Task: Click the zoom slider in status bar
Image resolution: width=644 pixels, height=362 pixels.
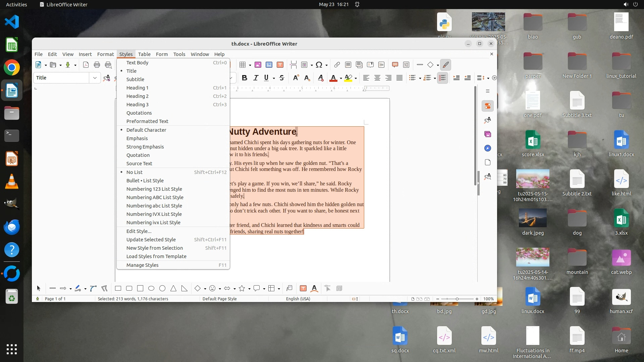Action: [457, 299]
